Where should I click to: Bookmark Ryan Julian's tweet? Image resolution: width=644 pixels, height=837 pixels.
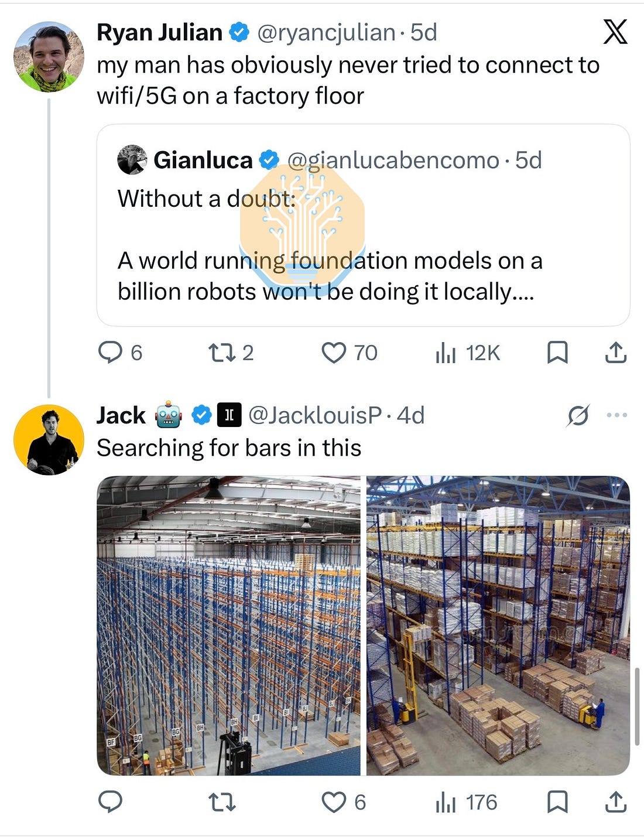[557, 353]
